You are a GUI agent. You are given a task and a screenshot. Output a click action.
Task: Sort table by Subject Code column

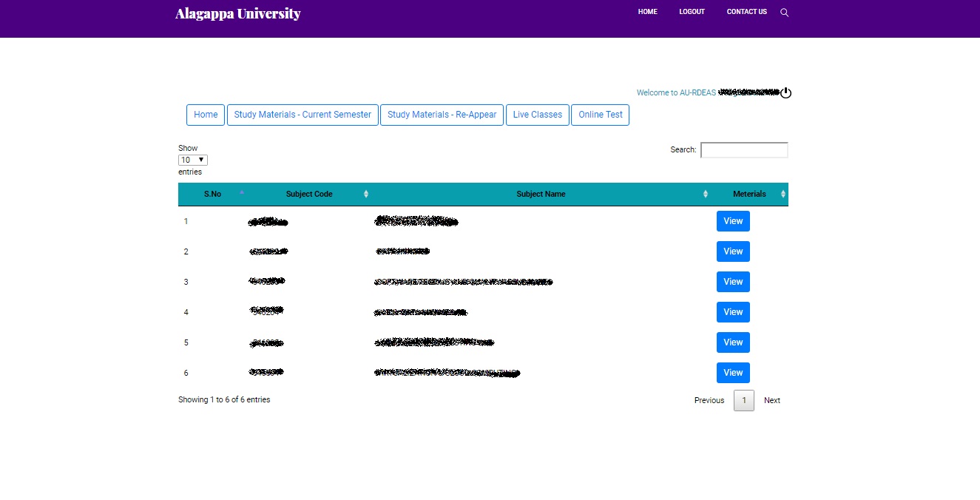(x=309, y=194)
